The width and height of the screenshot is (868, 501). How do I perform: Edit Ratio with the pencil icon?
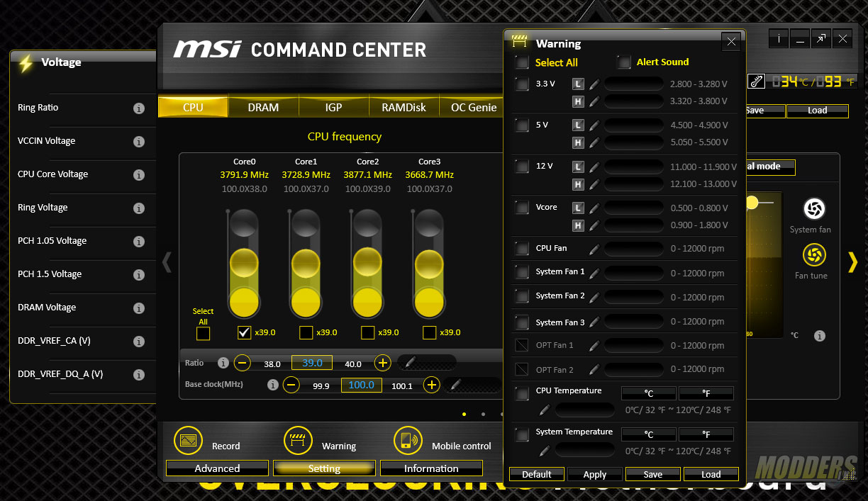pyautogui.click(x=410, y=362)
